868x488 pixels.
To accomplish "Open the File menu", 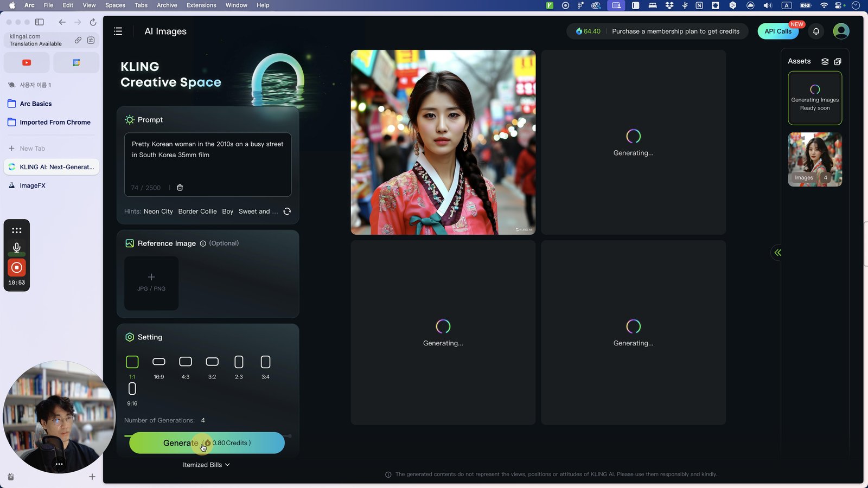I will tap(48, 5).
